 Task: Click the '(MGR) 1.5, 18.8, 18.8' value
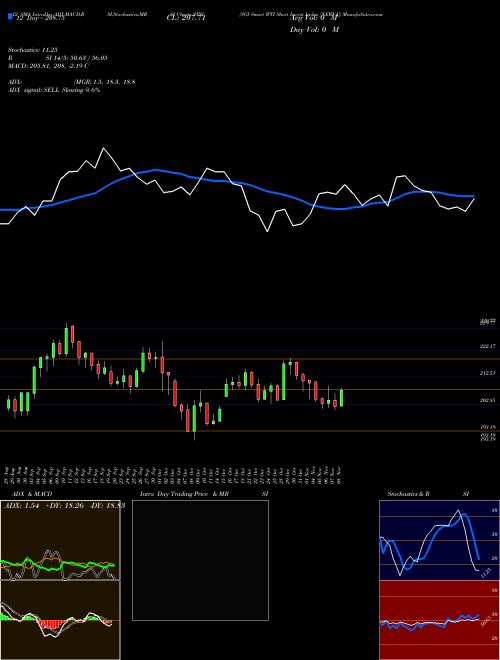[104, 82]
